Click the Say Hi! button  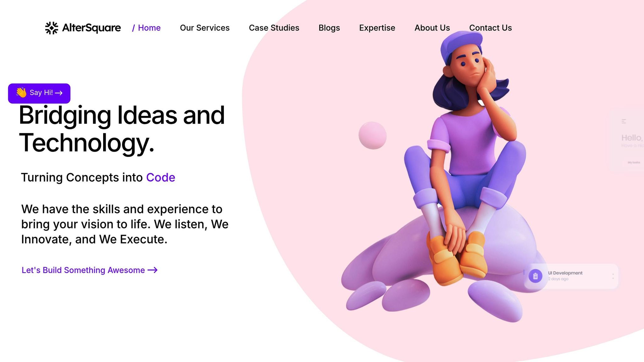(39, 93)
